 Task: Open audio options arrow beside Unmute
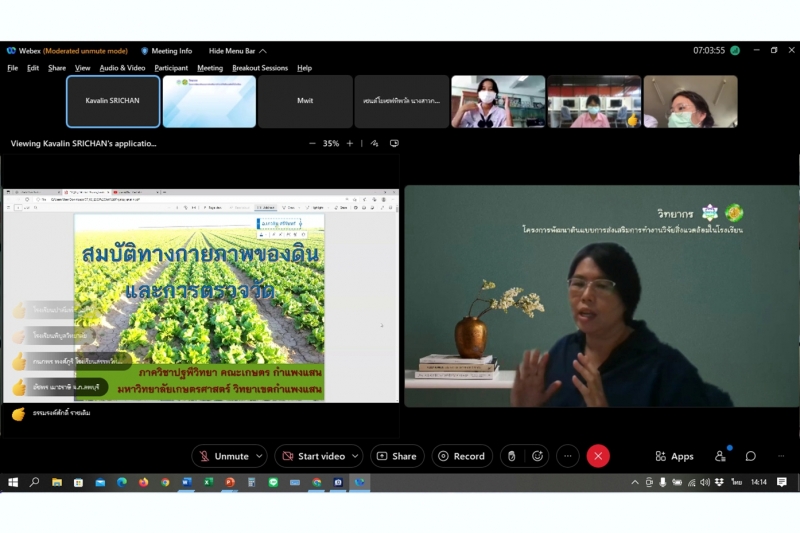[259, 456]
